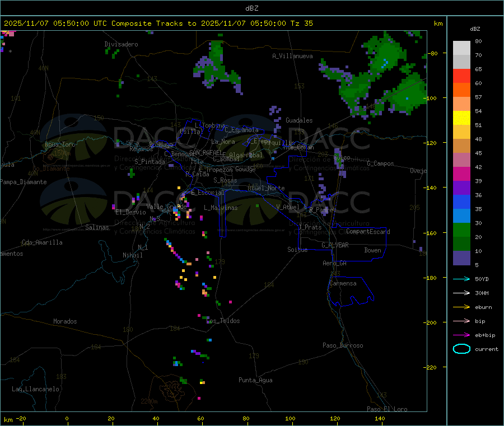Click the 5 dBZ purple legend swatch
The height and width of the screenshot is (426, 504).
coord(461,258)
